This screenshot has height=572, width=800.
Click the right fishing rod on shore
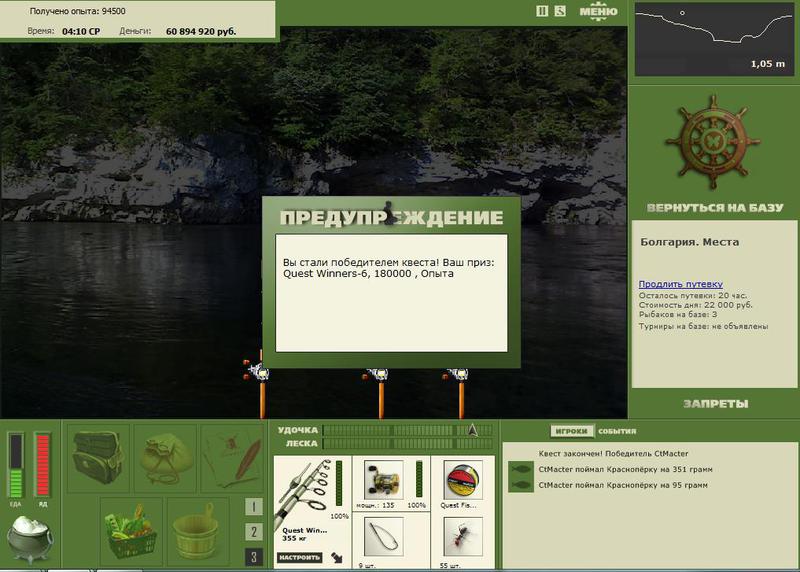pos(460,393)
